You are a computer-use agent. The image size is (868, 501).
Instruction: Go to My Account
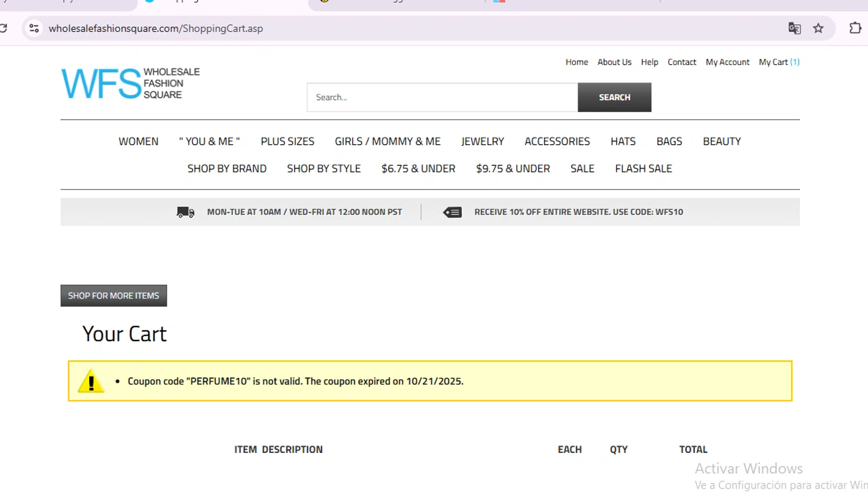tap(727, 62)
